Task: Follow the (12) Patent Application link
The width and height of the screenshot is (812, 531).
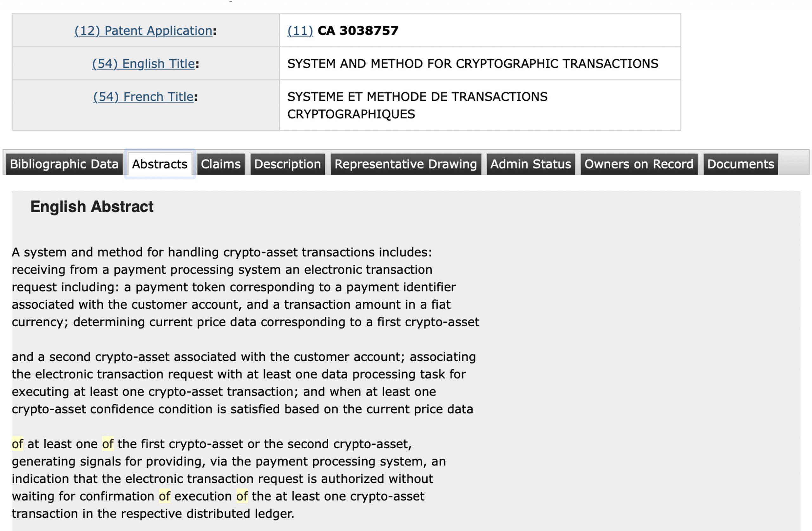Action: click(144, 31)
